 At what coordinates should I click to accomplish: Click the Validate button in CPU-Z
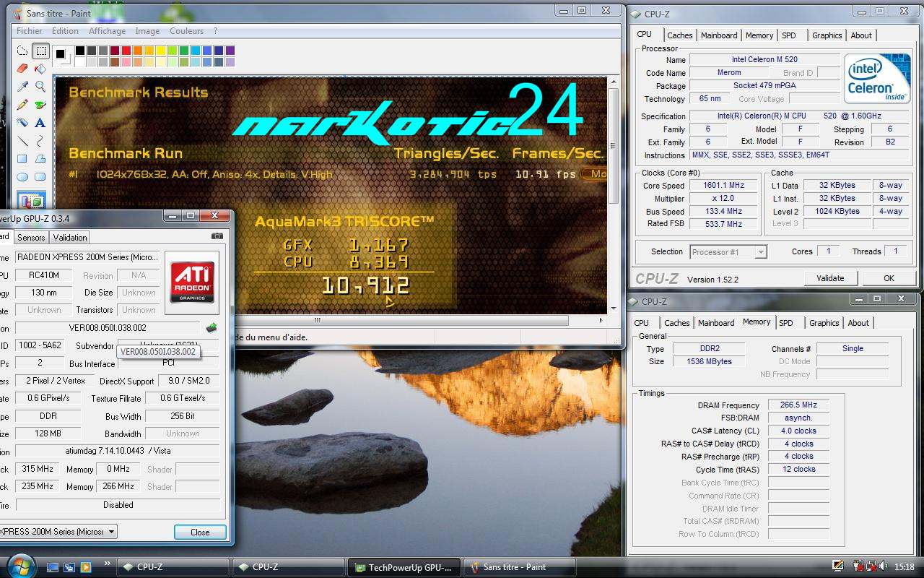[x=830, y=278]
